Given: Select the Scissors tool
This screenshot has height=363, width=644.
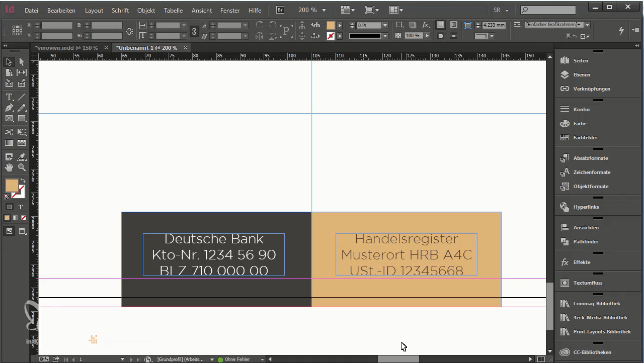Looking at the screenshot, I should click(9, 132).
